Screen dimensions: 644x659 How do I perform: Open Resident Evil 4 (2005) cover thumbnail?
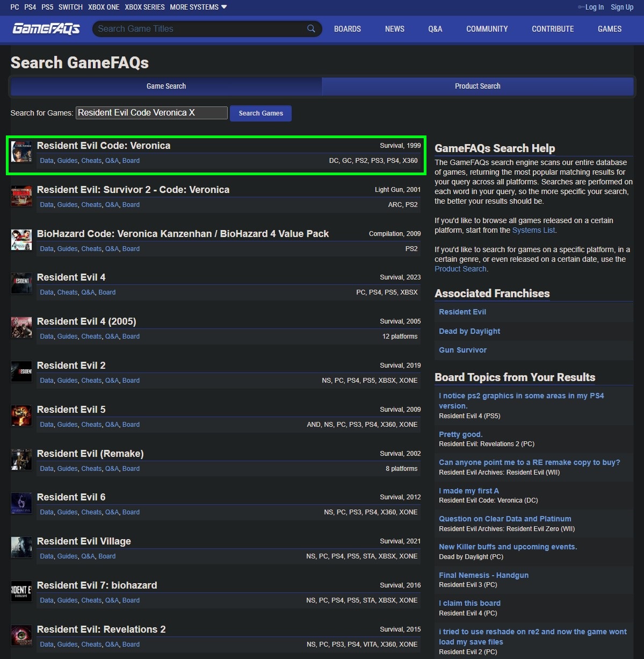21,327
